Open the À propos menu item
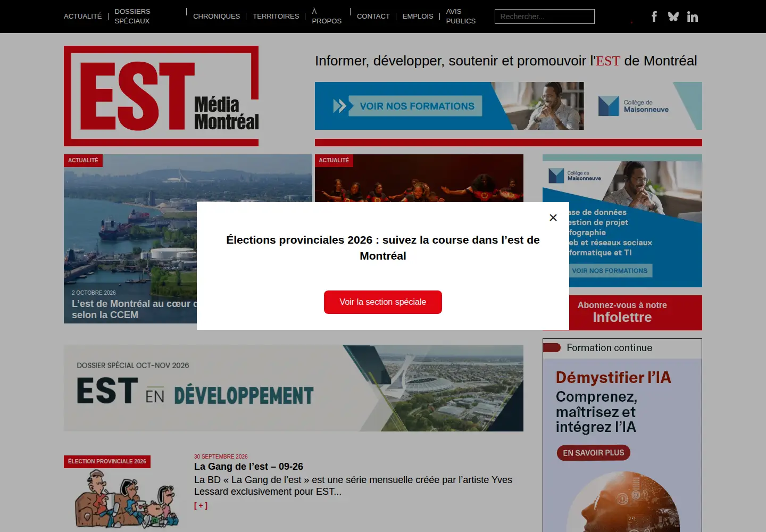 click(327, 16)
